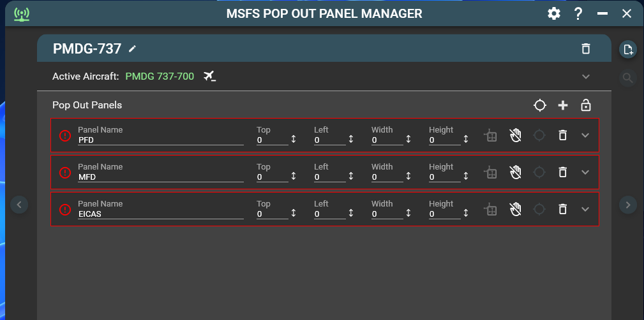
Task: Open settings gear in title bar
Action: pos(553,13)
